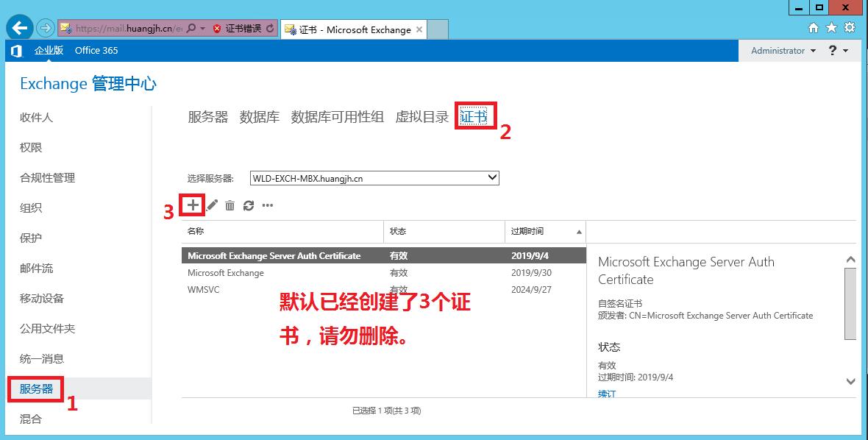
Task: Select the 证书 tab
Action: [474, 117]
